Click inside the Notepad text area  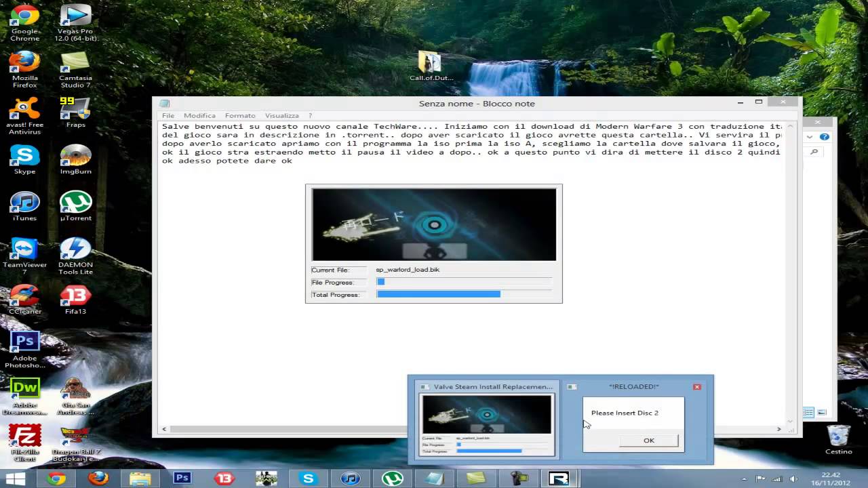(471, 272)
